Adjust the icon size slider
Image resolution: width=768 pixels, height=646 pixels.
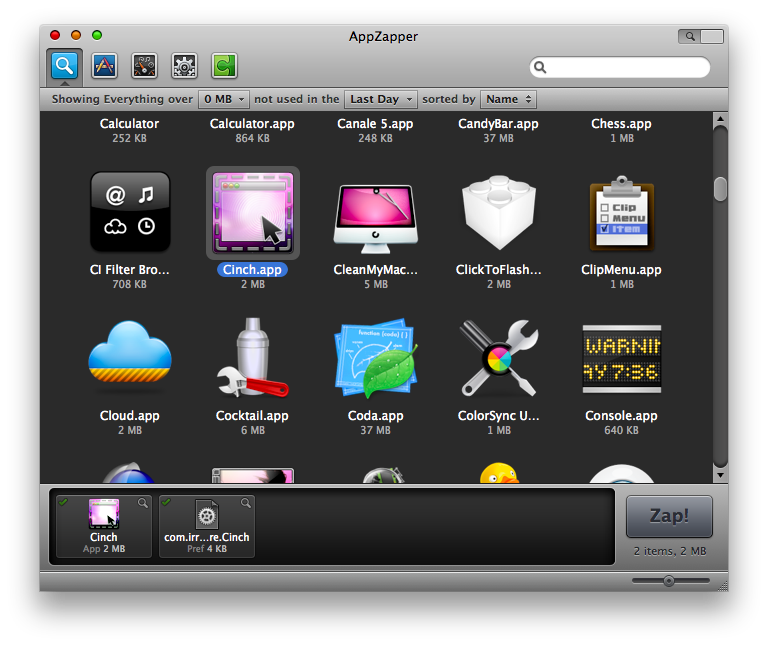(669, 581)
